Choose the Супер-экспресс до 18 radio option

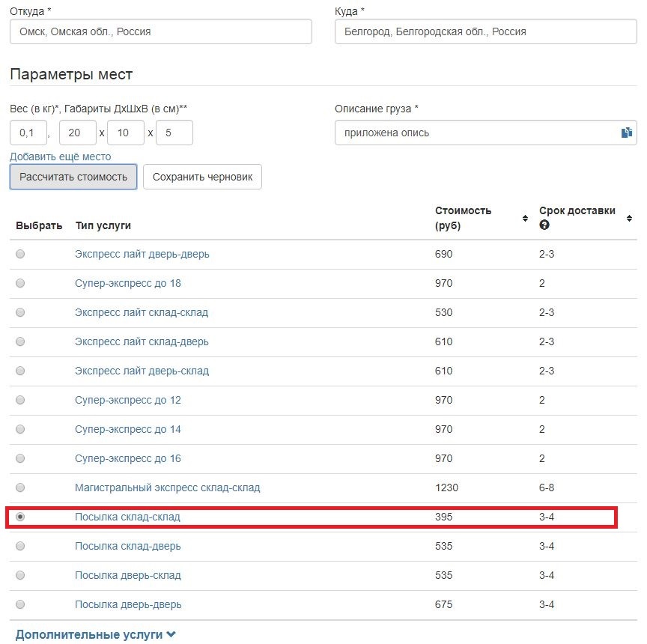point(20,283)
